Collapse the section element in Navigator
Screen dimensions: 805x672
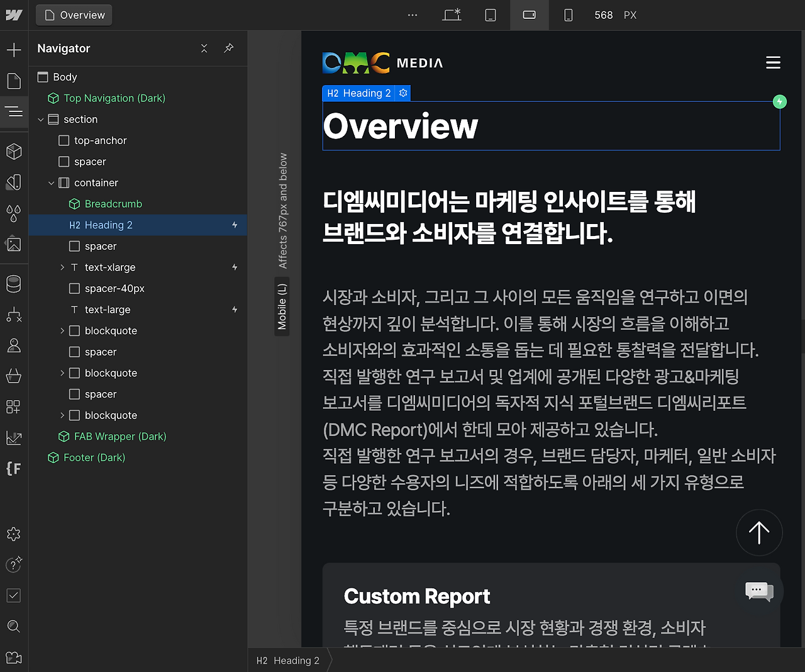pyautogui.click(x=41, y=120)
